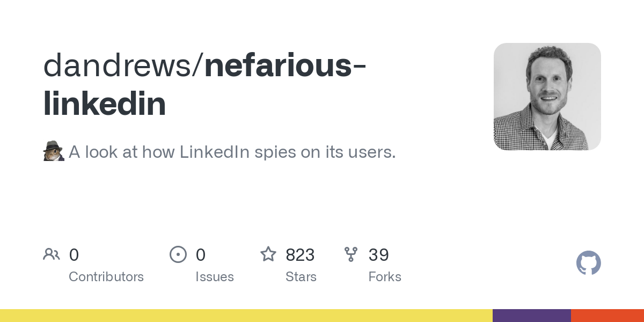Click the contributors people icon
644x322 pixels.
coord(52,254)
